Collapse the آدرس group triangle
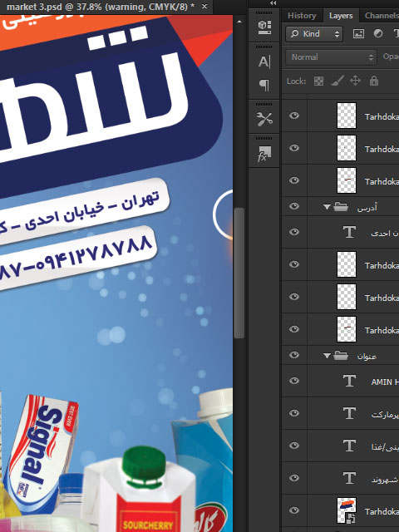399x532 pixels. (327, 207)
